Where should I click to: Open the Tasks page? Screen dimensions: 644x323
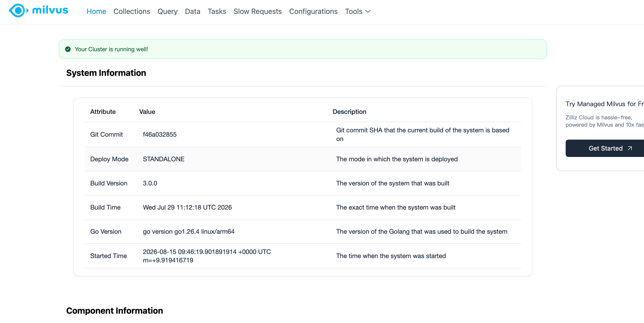tap(217, 11)
